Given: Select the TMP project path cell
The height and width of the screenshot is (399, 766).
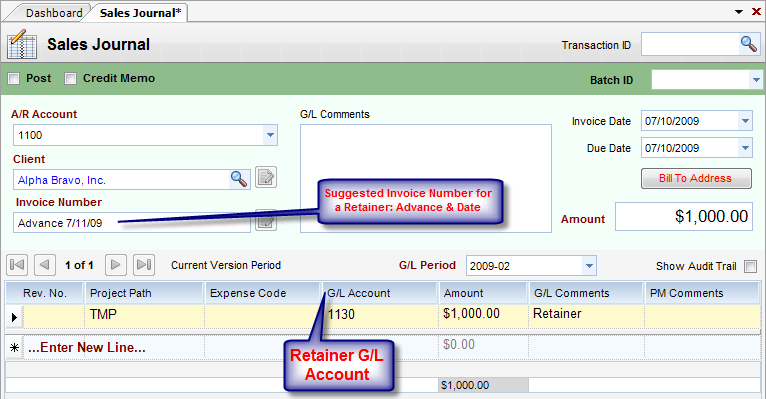Looking at the screenshot, I should 145,315.
